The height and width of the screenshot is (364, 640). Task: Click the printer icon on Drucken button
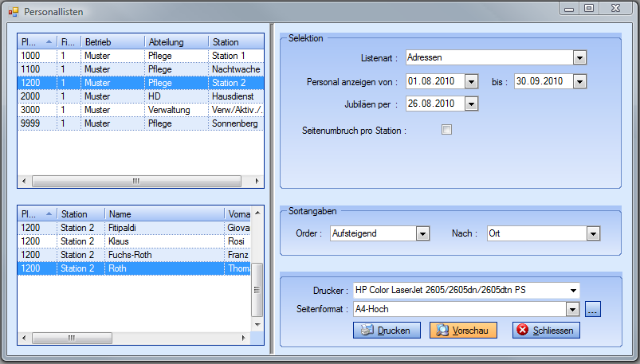pos(367,331)
